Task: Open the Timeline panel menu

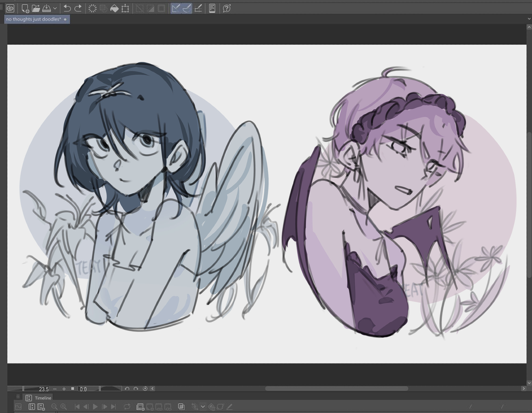Action: (18, 397)
